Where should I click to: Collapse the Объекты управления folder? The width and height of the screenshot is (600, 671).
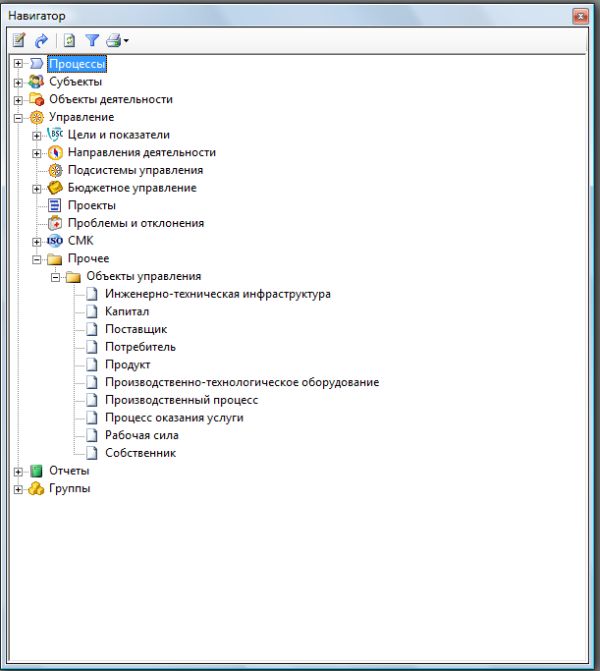[56, 277]
